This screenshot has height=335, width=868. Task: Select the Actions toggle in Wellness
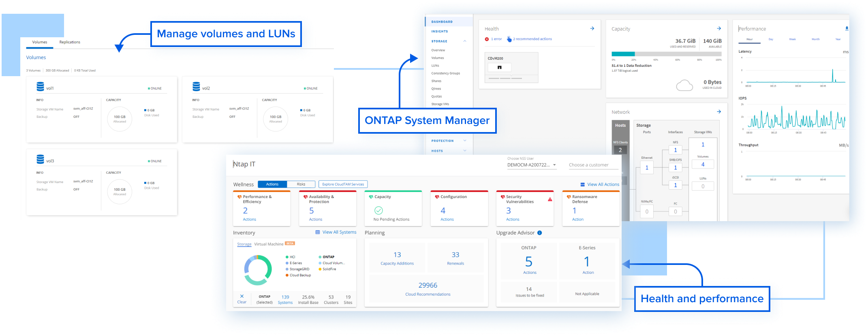272,184
